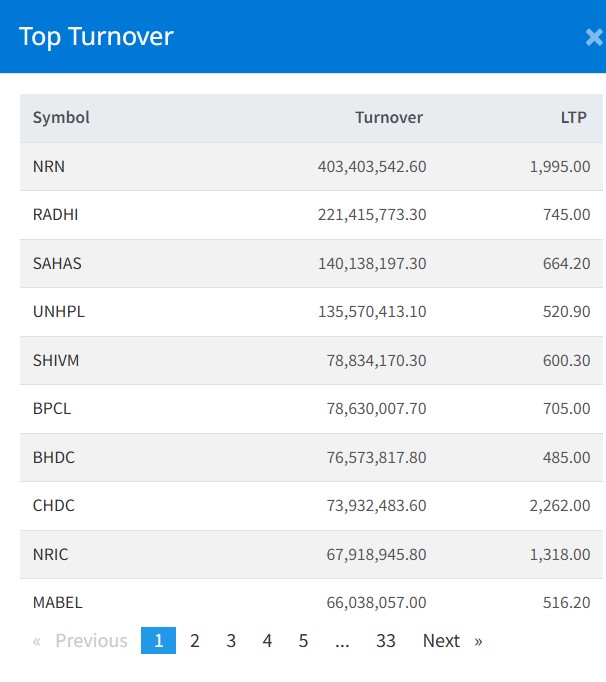606x682 pixels.
Task: Select current page 1 button
Action: tap(158, 641)
